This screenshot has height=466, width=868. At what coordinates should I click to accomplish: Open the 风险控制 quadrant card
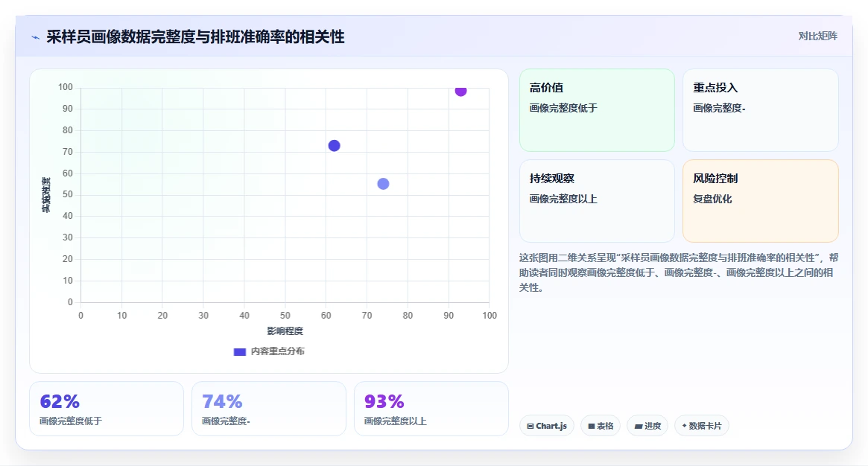(761, 201)
